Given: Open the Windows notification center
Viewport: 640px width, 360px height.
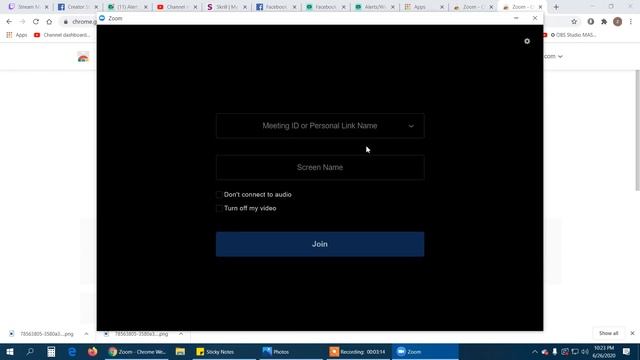Looking at the screenshot, I should tap(627, 352).
